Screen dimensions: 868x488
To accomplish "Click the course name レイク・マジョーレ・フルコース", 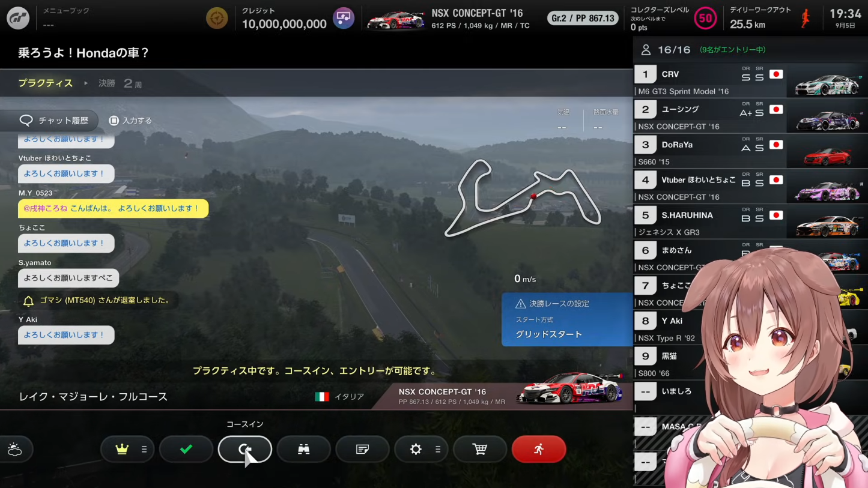I will pyautogui.click(x=93, y=397).
